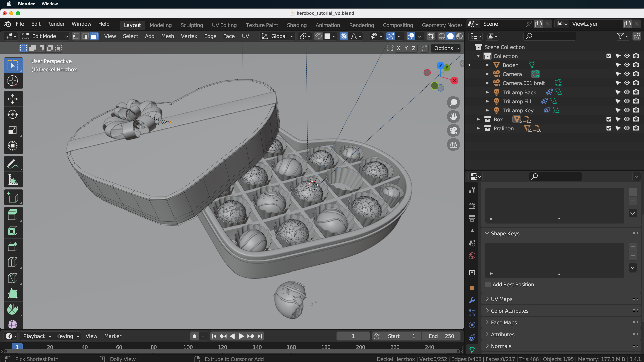The image size is (644, 362).
Task: Open the Modifiers properties tab wrench
Action: 472,300
